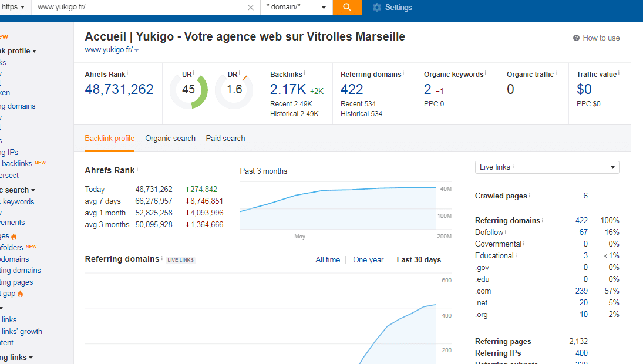Open Referring IPs in left sidebar

(9, 152)
